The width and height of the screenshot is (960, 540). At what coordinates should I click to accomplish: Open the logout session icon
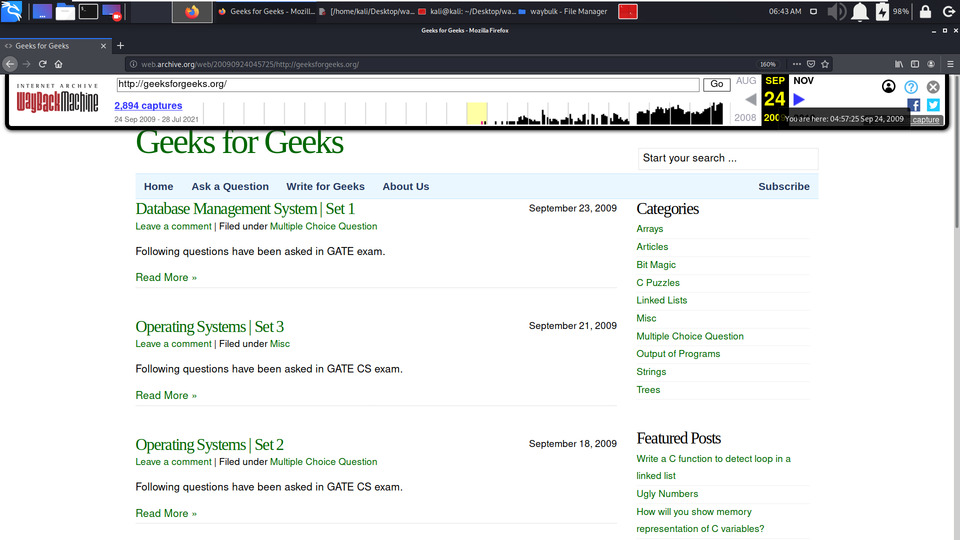(x=948, y=12)
